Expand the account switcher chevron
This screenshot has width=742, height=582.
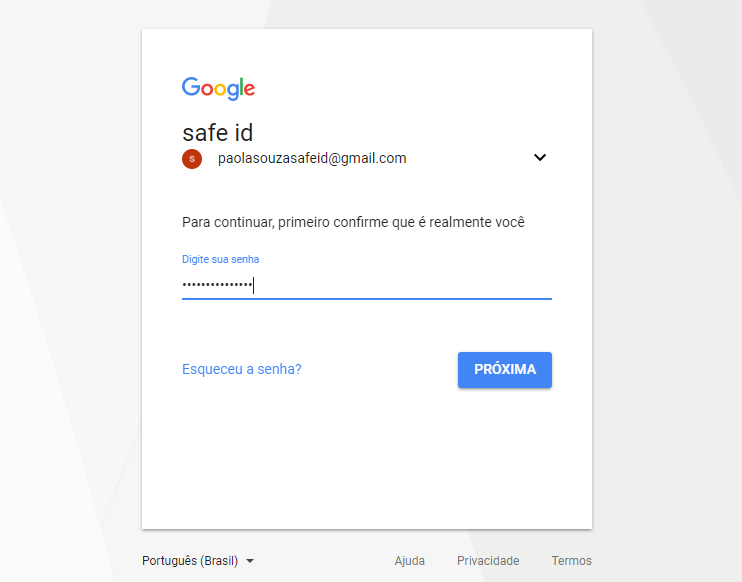click(x=540, y=157)
